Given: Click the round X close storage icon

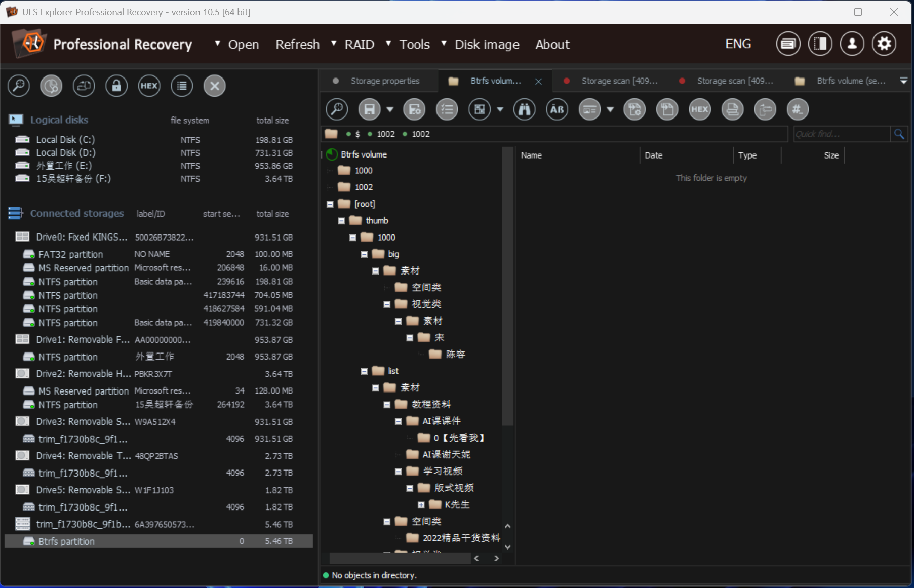Looking at the screenshot, I should click(x=214, y=86).
